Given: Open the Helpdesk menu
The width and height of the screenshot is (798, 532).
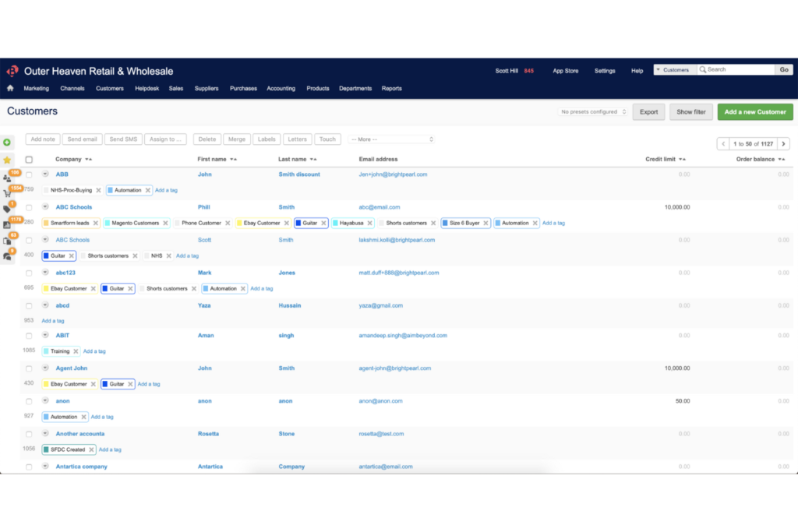Looking at the screenshot, I should tap(147, 89).
